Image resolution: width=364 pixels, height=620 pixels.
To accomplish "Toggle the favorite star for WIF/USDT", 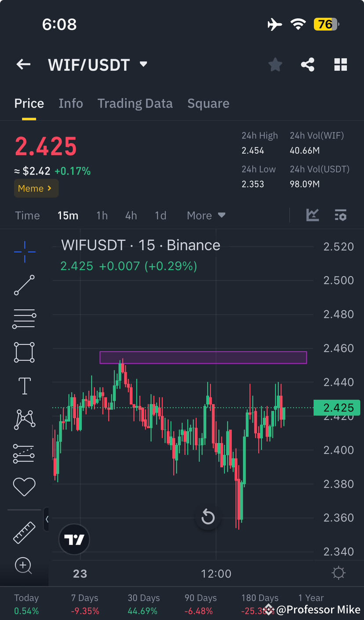I will [275, 64].
